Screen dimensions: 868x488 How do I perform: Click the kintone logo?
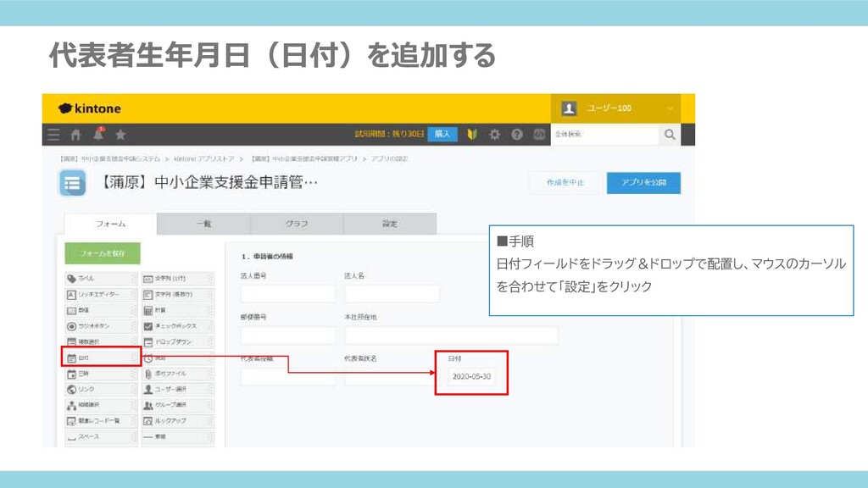pyautogui.click(x=90, y=108)
